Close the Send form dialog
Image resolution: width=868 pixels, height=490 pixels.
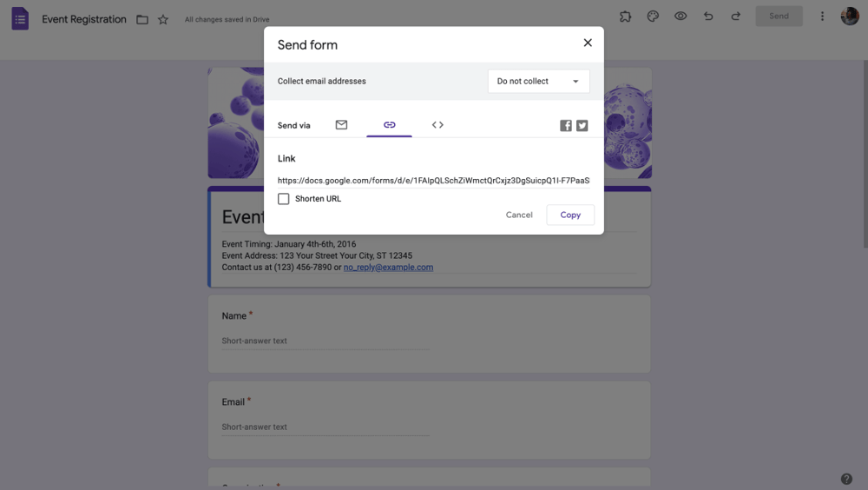(588, 43)
